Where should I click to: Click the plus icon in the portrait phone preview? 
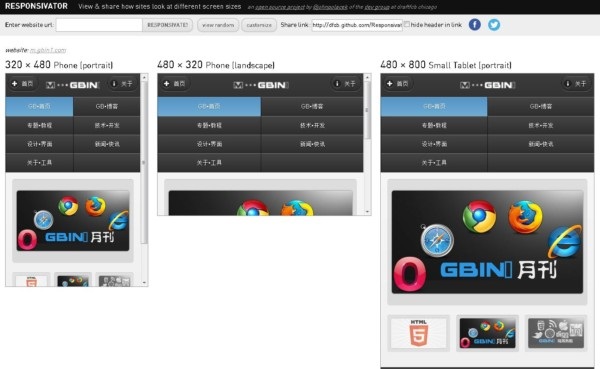(x=14, y=83)
